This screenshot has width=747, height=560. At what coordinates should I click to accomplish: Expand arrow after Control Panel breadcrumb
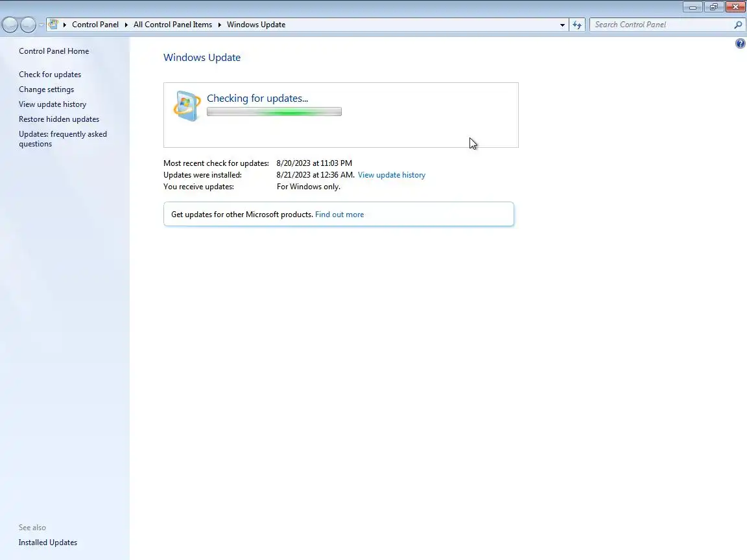point(126,25)
